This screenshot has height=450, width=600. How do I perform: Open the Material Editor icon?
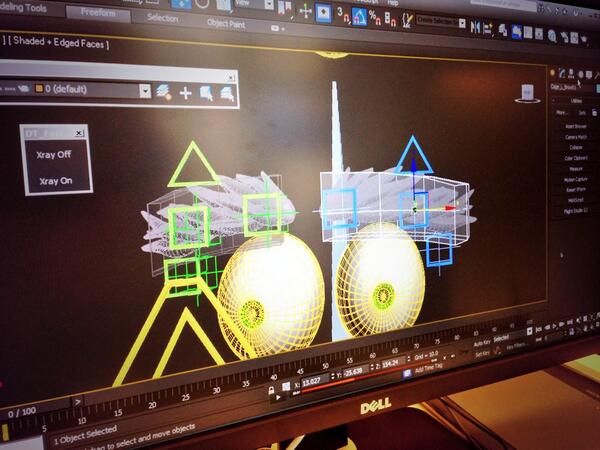coord(551,36)
